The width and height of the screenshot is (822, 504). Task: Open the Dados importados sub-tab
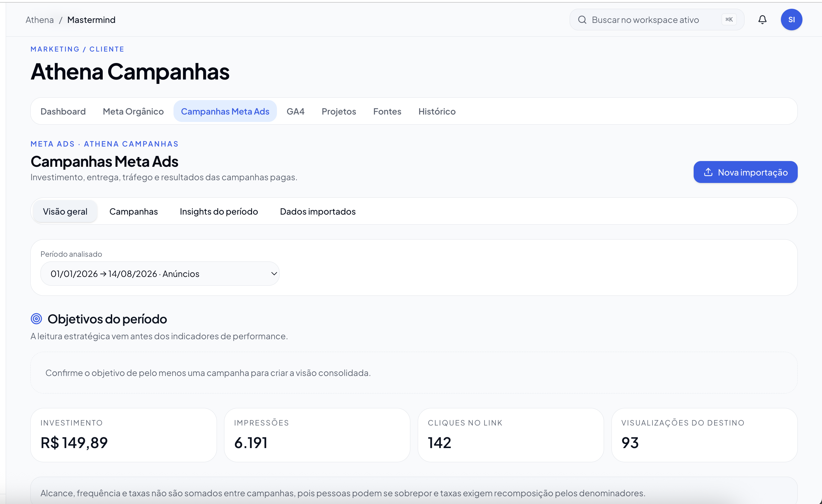pos(318,211)
